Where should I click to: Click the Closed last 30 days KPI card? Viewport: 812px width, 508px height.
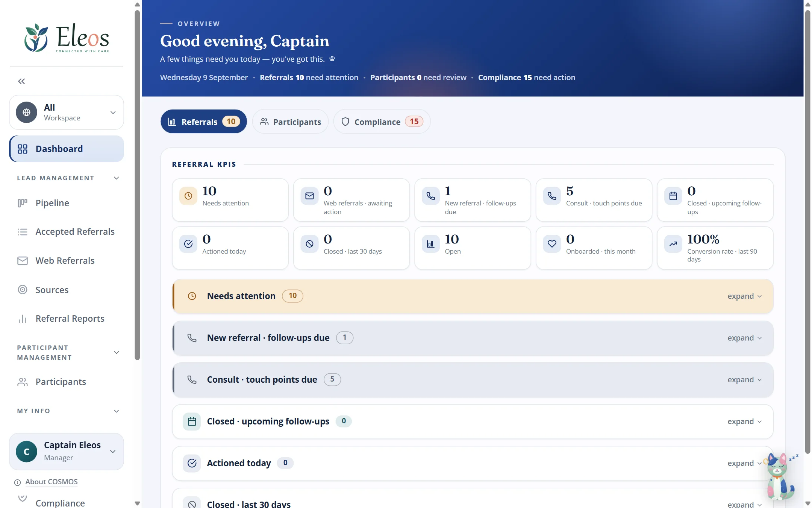coord(351,248)
